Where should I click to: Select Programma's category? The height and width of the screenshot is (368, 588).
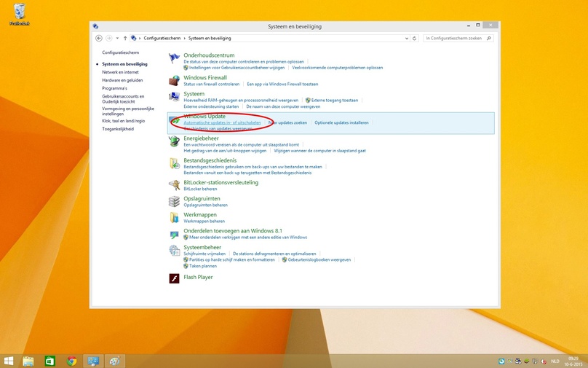pos(114,88)
